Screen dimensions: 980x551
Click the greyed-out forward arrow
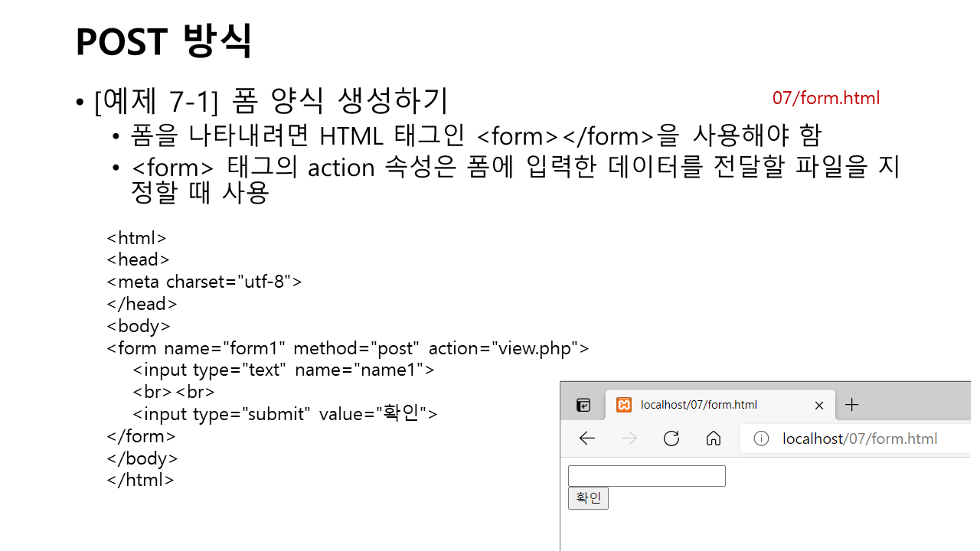629,439
